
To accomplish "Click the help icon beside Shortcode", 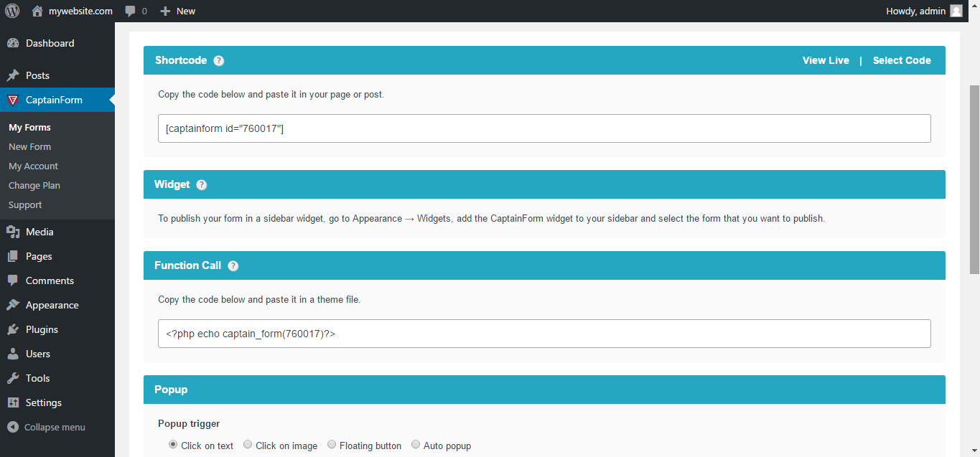I will (x=219, y=61).
